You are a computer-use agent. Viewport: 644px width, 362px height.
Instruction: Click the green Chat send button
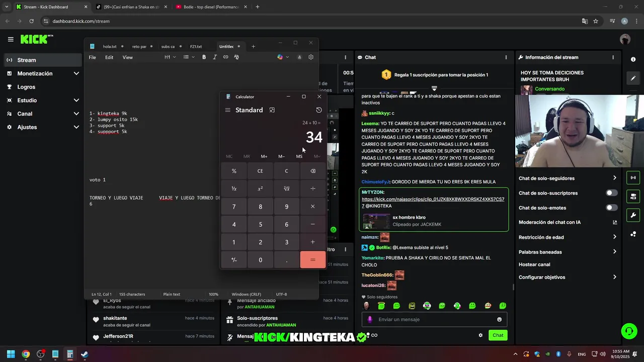[x=498, y=335]
